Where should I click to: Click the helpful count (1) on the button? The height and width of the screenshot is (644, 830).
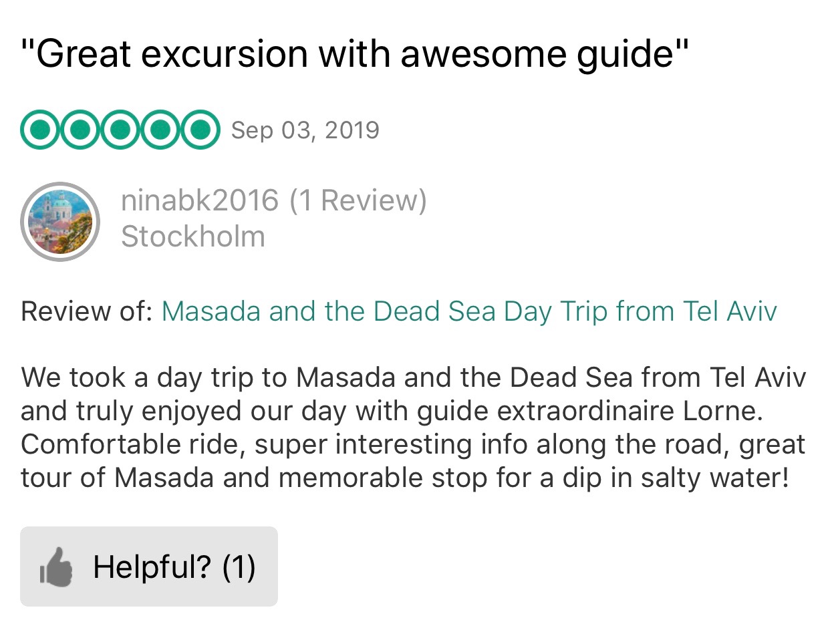click(x=239, y=567)
